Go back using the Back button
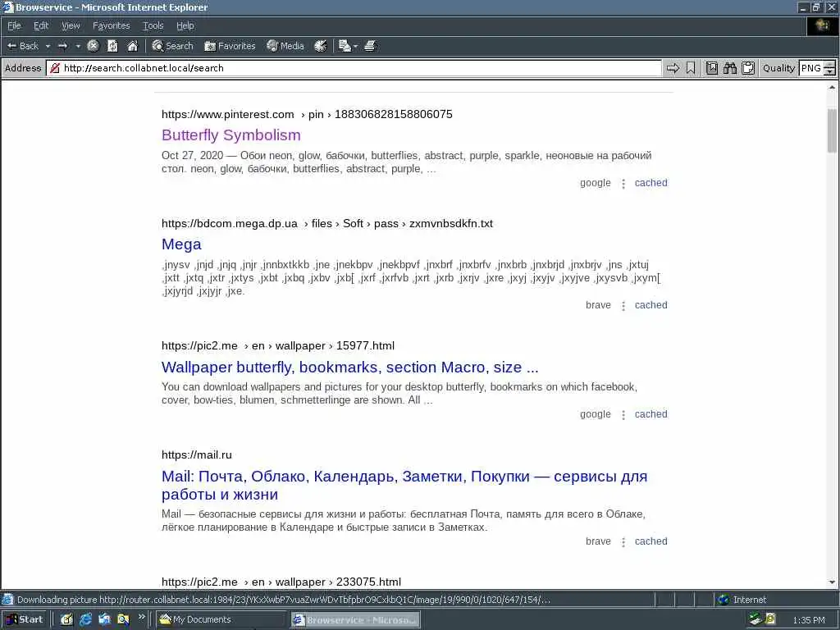 click(x=22, y=46)
